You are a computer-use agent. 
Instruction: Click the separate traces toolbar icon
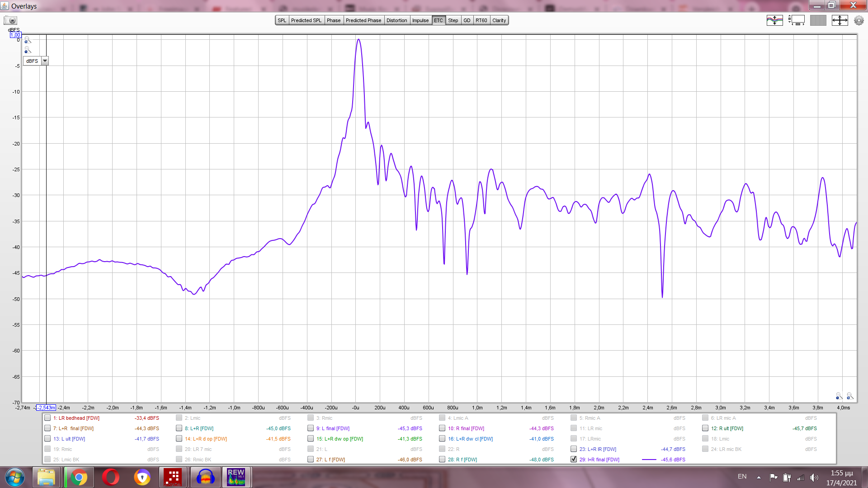tap(774, 20)
